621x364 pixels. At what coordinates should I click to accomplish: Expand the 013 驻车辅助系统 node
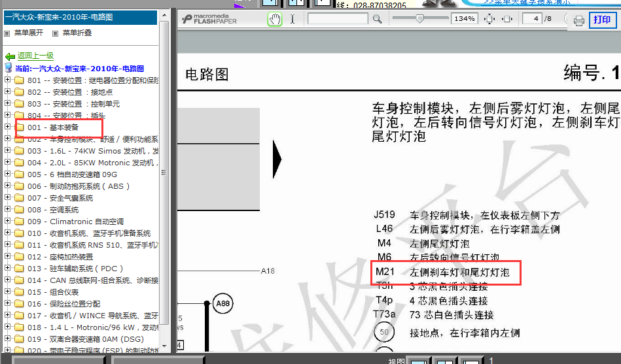click(7, 268)
